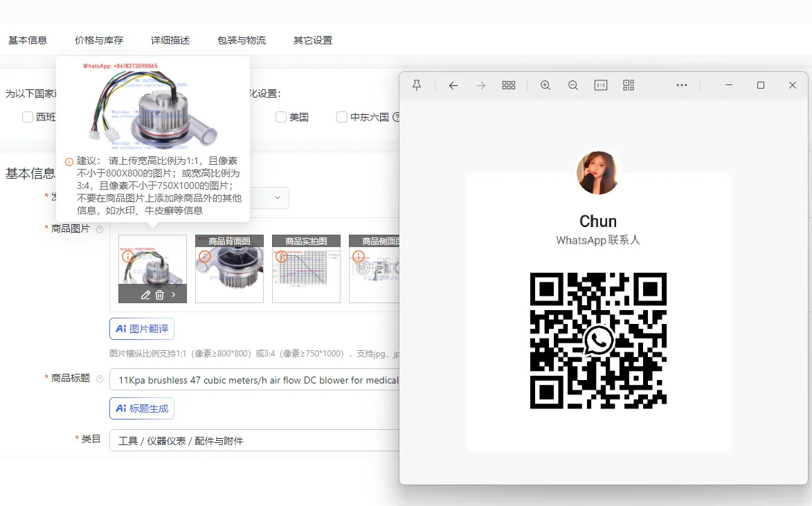Open thumbnail grid view in viewer

tap(509, 85)
